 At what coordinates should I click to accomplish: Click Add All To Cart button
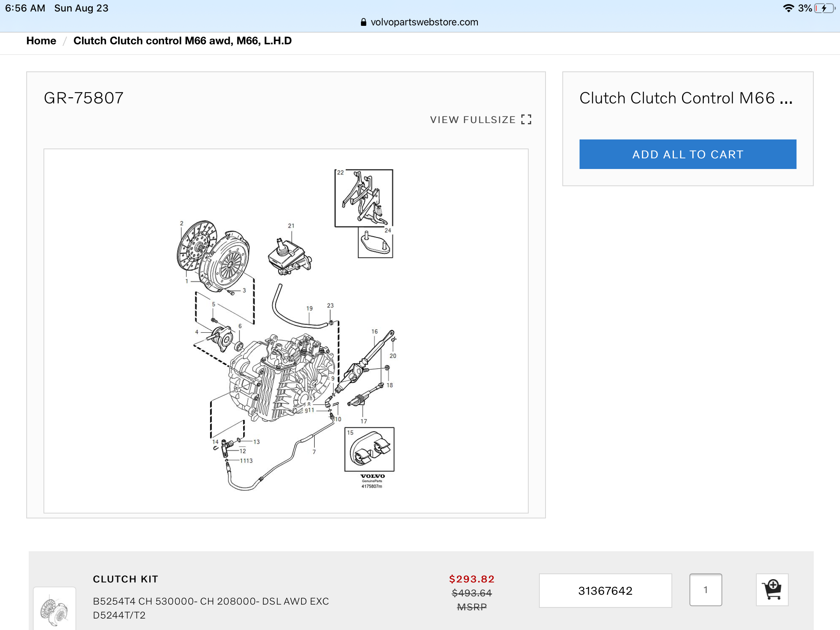pyautogui.click(x=688, y=154)
